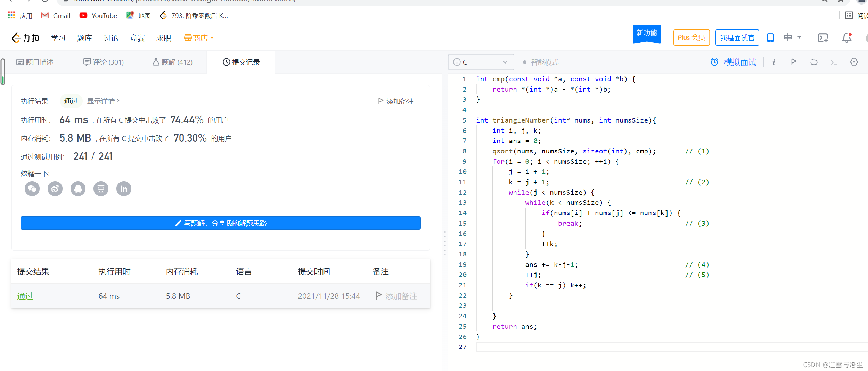Open the C language dropdown
Viewport: 868px width, 371px height.
pyautogui.click(x=481, y=62)
